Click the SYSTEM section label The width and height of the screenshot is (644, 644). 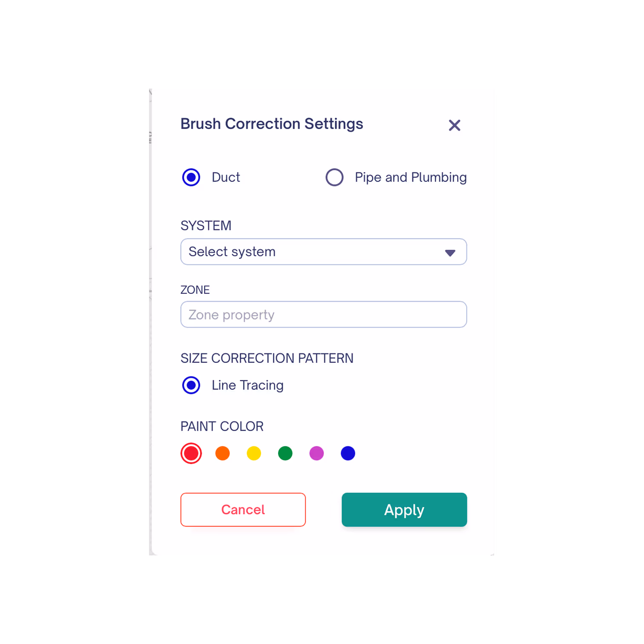point(206,225)
